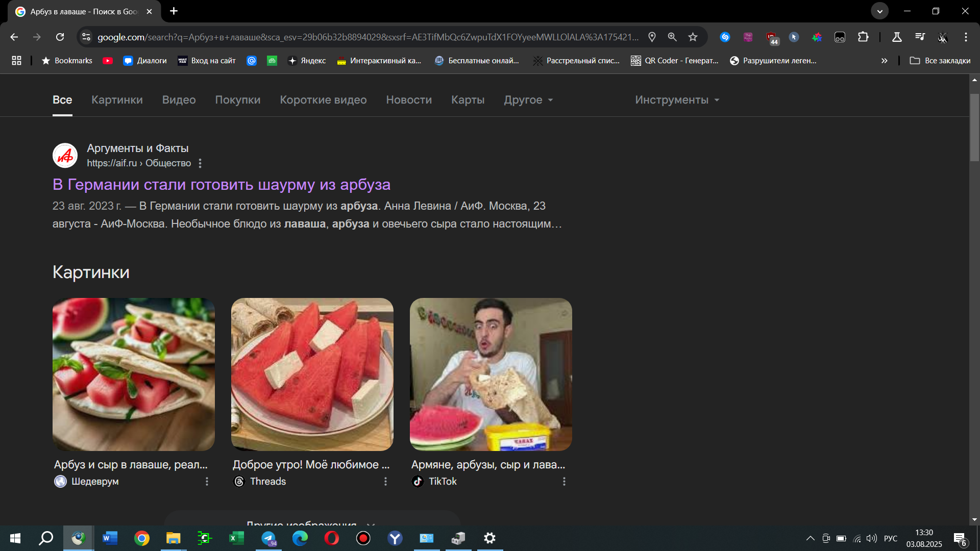Expand the Инструменты dropdown

coord(677,100)
